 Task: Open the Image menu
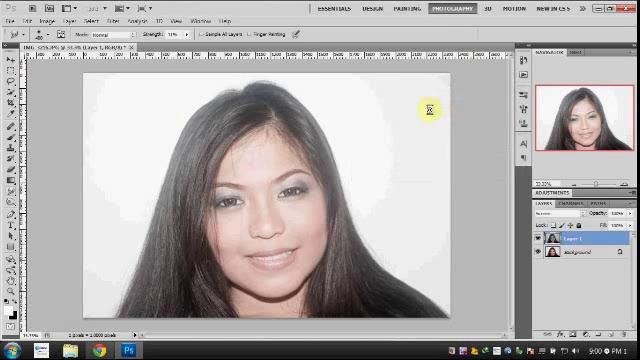(47, 21)
